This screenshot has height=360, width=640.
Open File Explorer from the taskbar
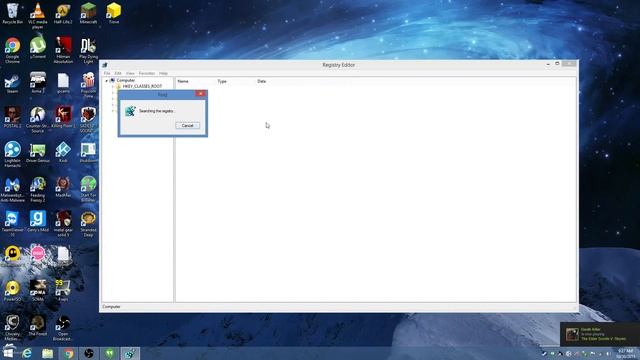click(x=48, y=353)
